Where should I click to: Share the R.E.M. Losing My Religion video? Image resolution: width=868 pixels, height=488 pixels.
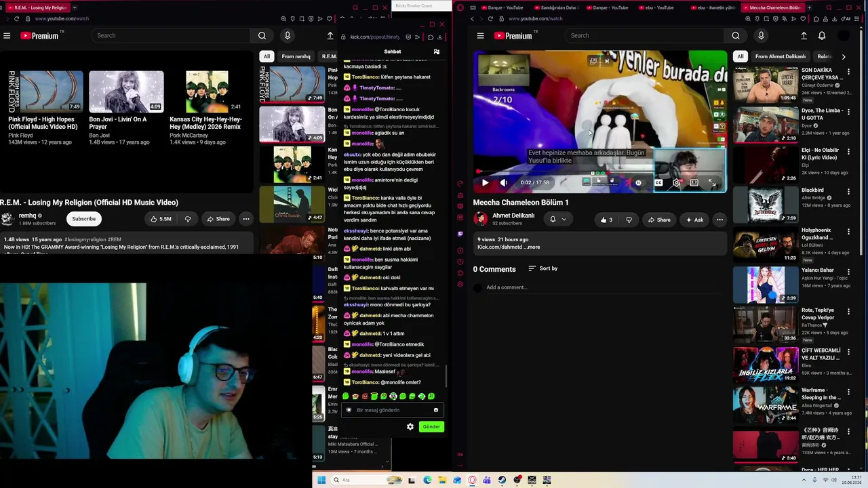218,219
